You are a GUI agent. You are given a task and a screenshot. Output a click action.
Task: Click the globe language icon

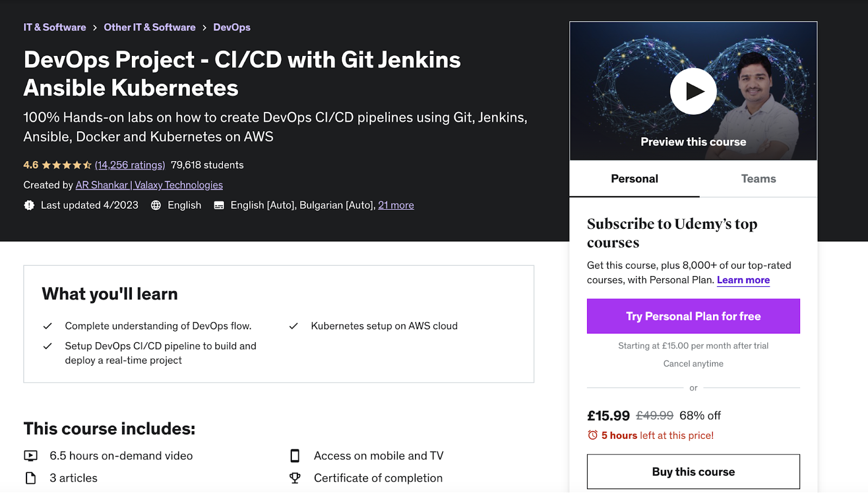click(156, 206)
